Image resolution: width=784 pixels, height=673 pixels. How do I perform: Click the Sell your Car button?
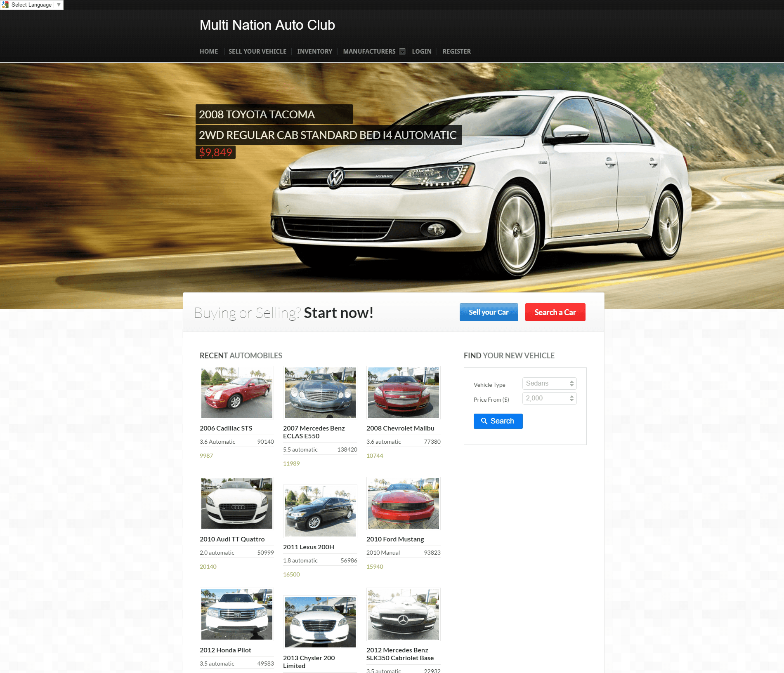tap(489, 312)
